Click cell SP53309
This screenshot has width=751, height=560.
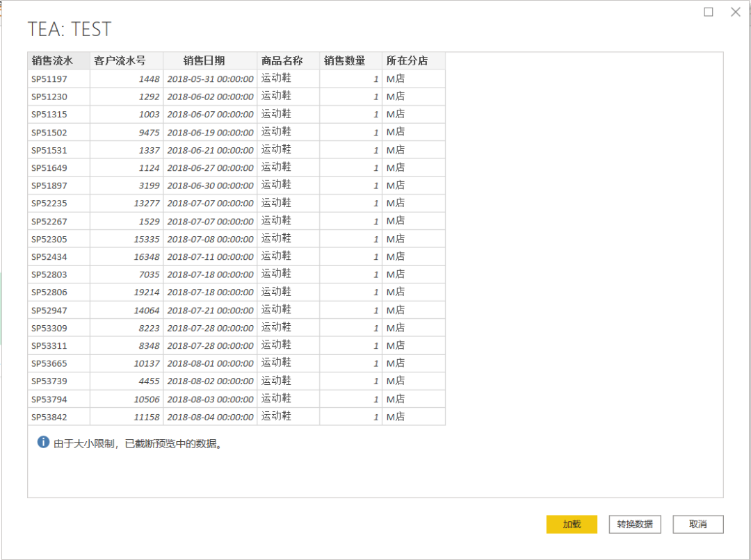tap(59, 329)
